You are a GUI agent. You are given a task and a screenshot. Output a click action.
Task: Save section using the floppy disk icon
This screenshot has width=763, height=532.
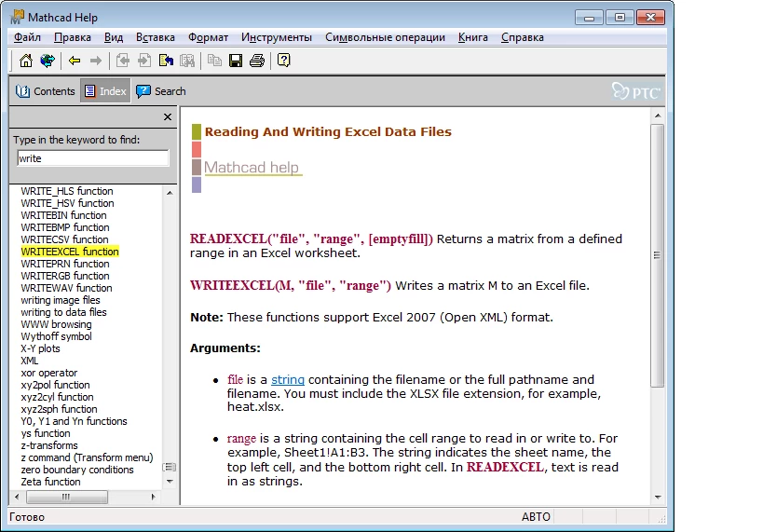click(236, 61)
